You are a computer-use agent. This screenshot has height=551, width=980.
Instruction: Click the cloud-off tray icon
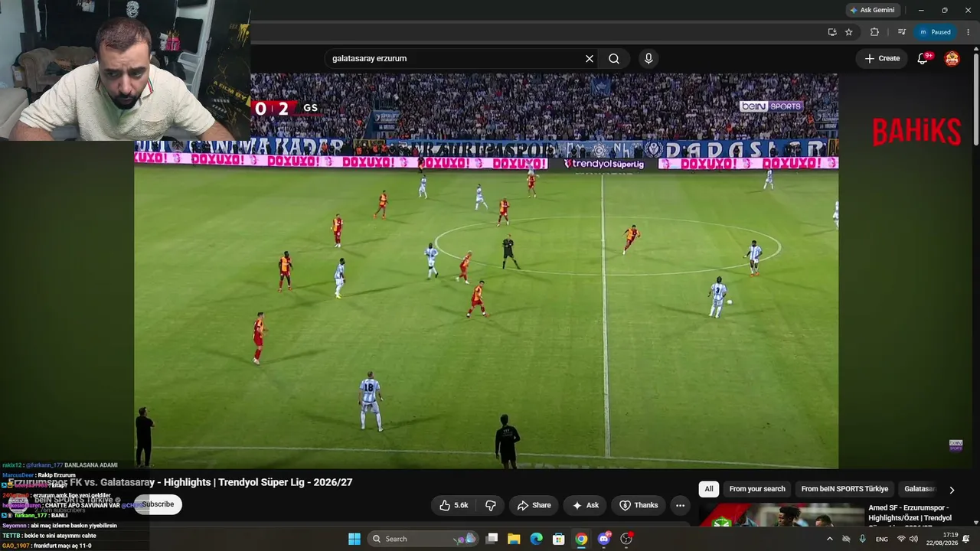click(846, 539)
